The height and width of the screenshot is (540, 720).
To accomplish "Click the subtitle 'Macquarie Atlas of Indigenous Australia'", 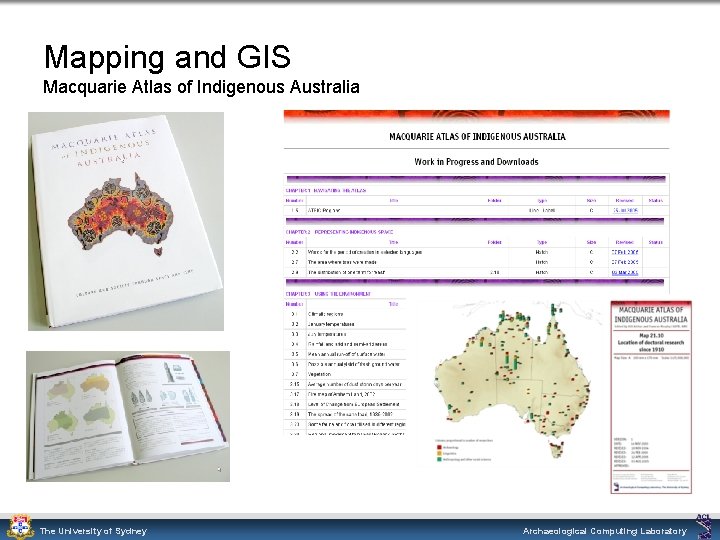I will (x=201, y=87).
